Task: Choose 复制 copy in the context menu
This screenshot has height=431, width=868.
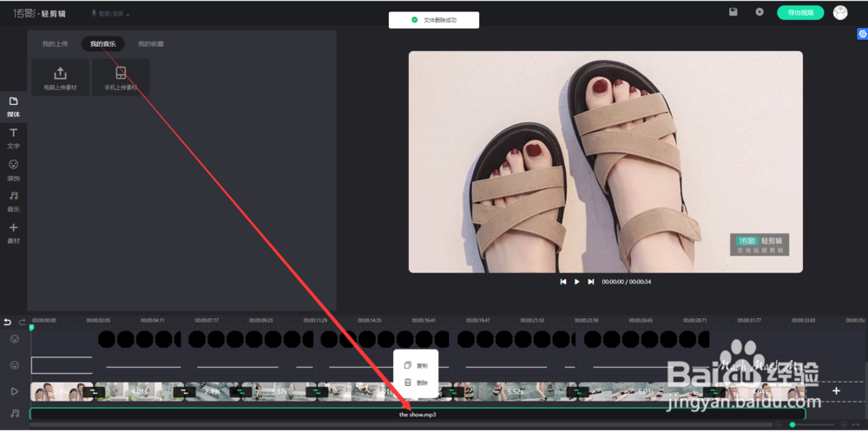Action: [x=417, y=366]
